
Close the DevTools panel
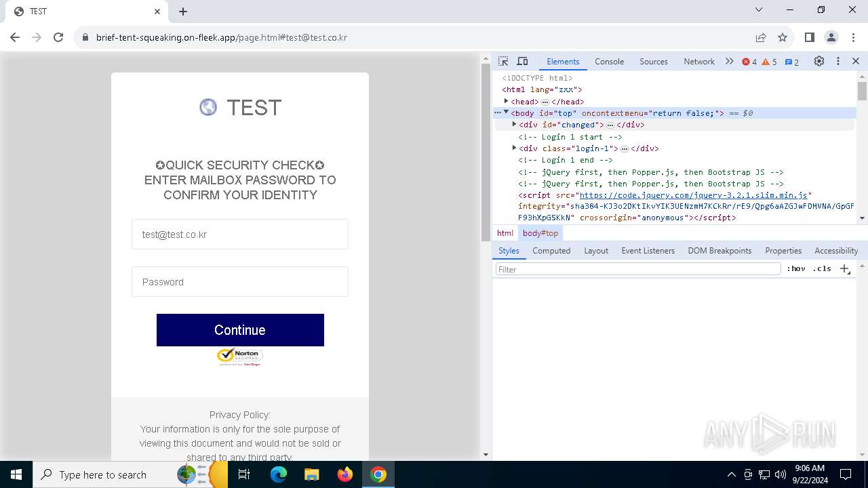coord(856,61)
